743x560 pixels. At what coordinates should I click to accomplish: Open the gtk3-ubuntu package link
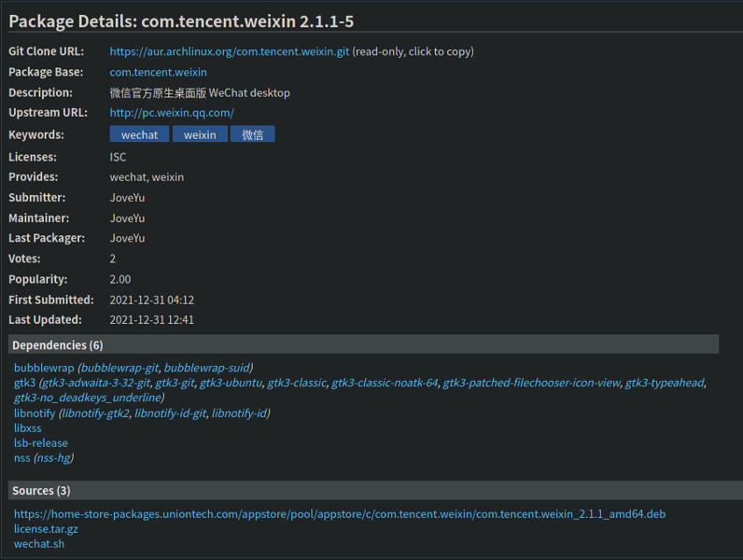click(x=231, y=383)
